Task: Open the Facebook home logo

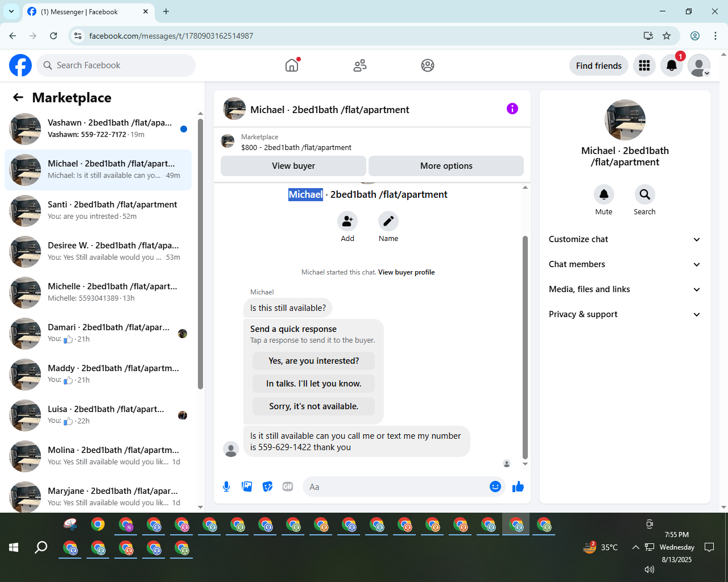Action: [20, 65]
